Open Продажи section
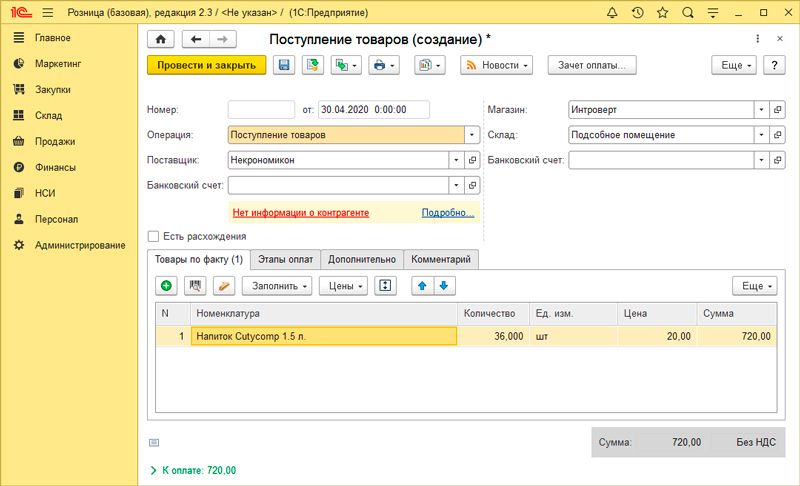800x486 pixels. click(55, 142)
